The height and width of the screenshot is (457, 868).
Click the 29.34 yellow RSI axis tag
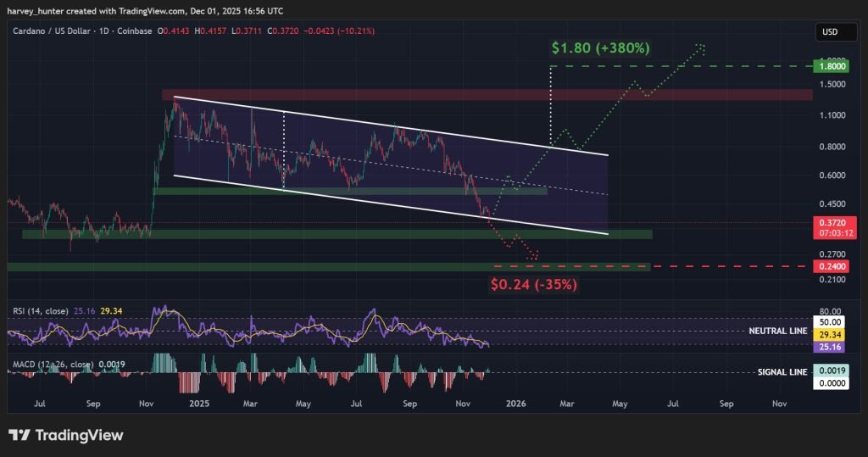(x=829, y=336)
